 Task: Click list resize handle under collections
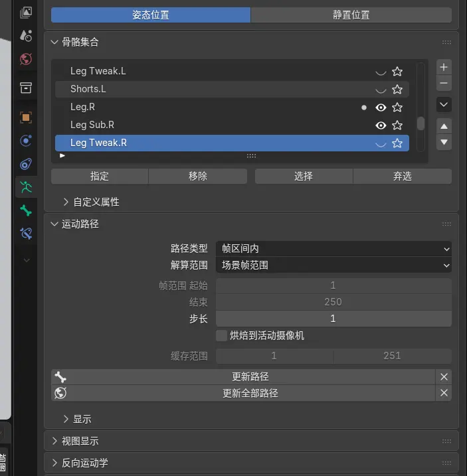(251, 156)
